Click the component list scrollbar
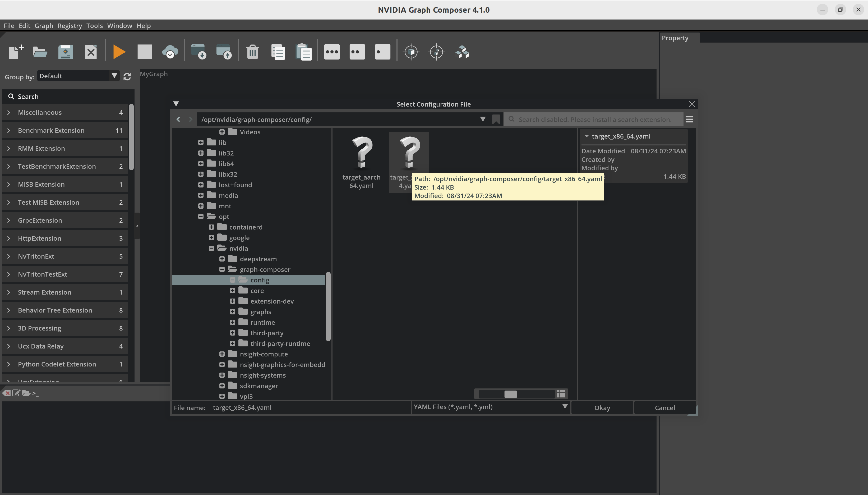The height and width of the screenshot is (495, 868). tap(131, 137)
